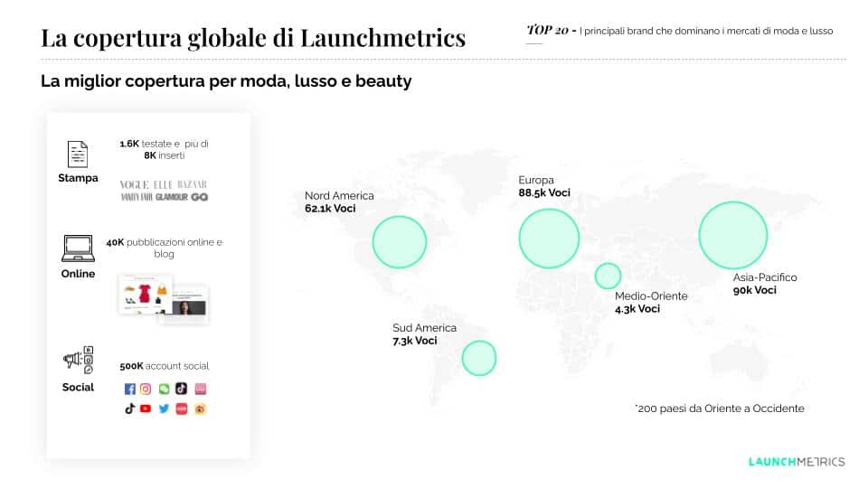Select the green WeChat icon
868x488 pixels.
[164, 389]
